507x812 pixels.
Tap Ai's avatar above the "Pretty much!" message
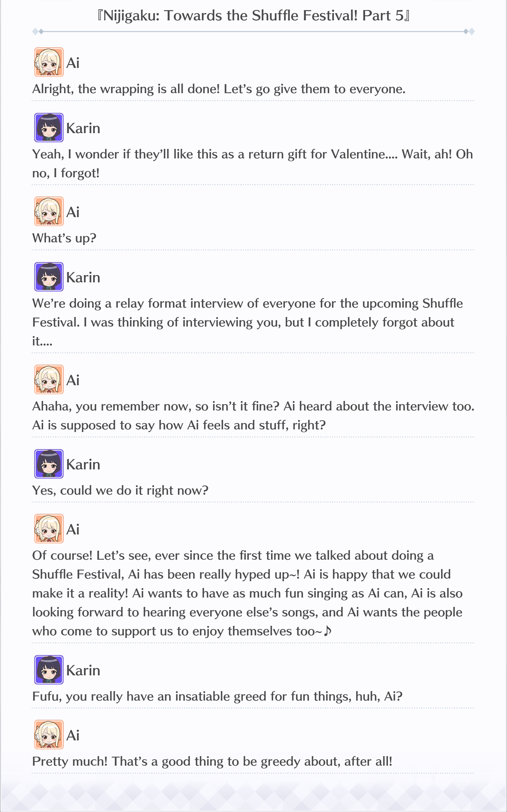coord(49,734)
